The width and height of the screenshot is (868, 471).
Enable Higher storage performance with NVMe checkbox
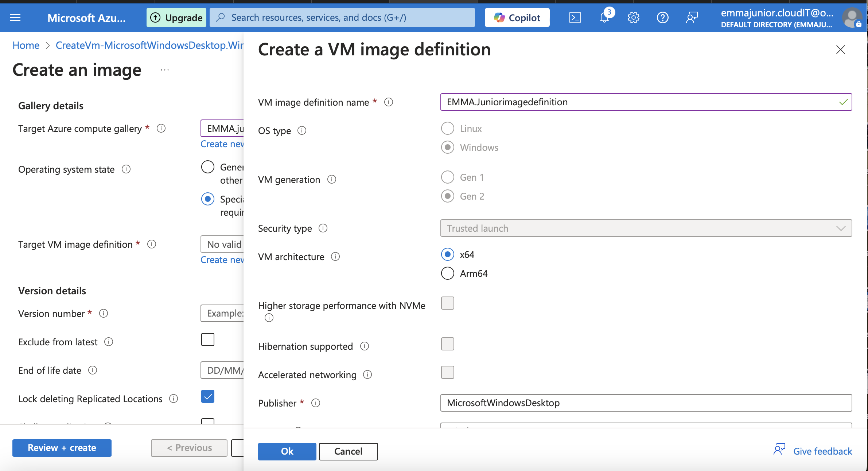(x=448, y=303)
